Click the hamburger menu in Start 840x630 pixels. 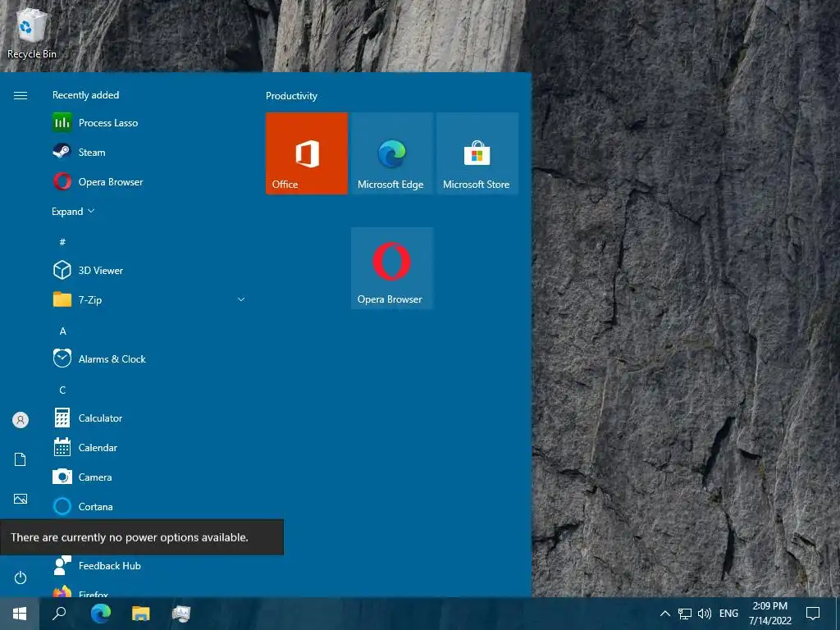coord(21,95)
